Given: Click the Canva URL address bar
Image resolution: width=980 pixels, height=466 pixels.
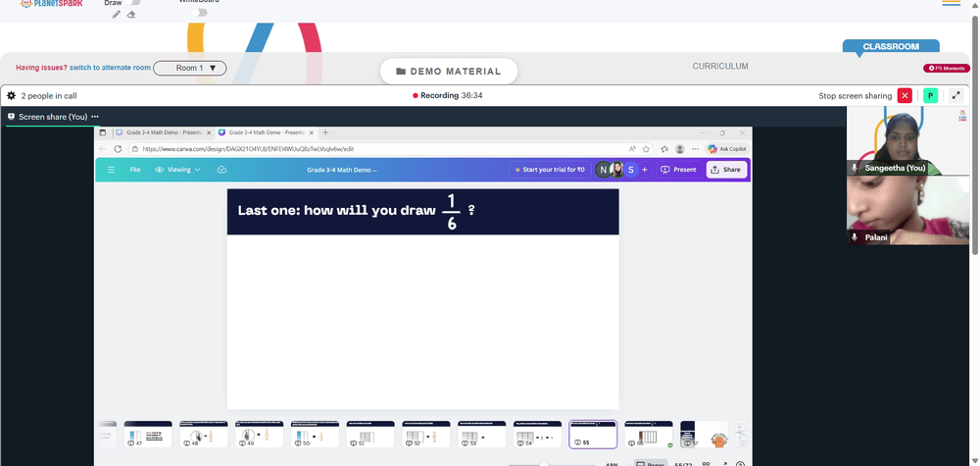Looking at the screenshot, I should tap(375, 149).
